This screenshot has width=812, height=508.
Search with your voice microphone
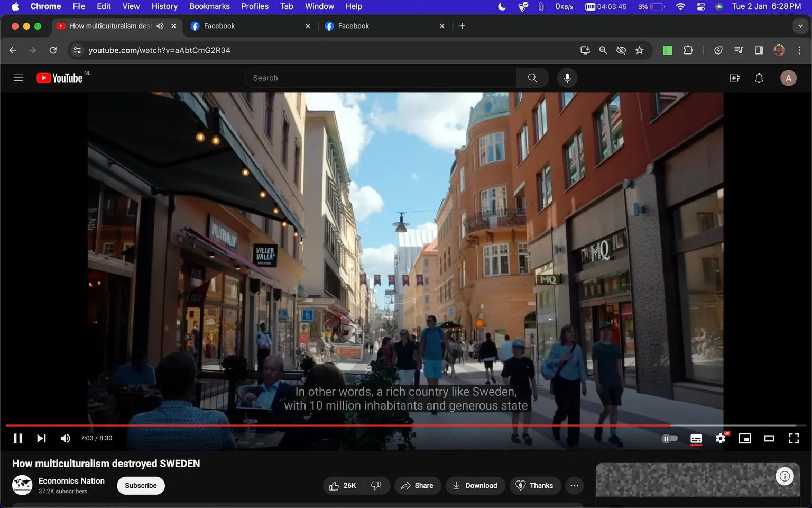(567, 78)
